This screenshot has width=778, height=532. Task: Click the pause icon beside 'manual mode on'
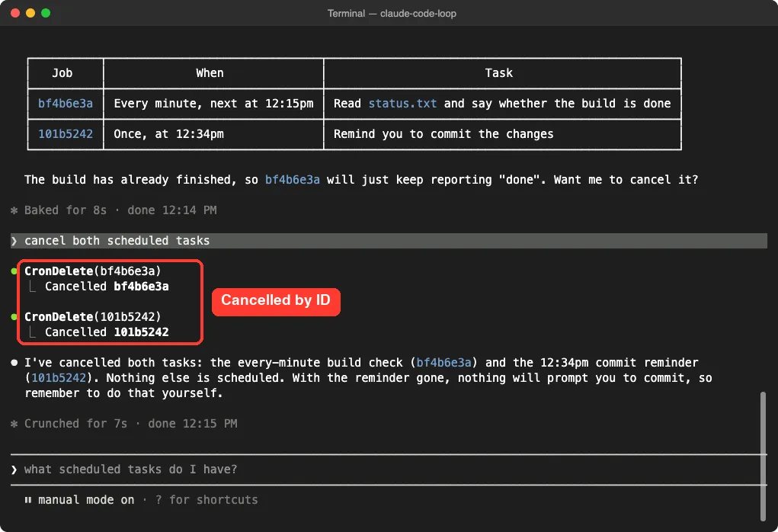coord(27,500)
